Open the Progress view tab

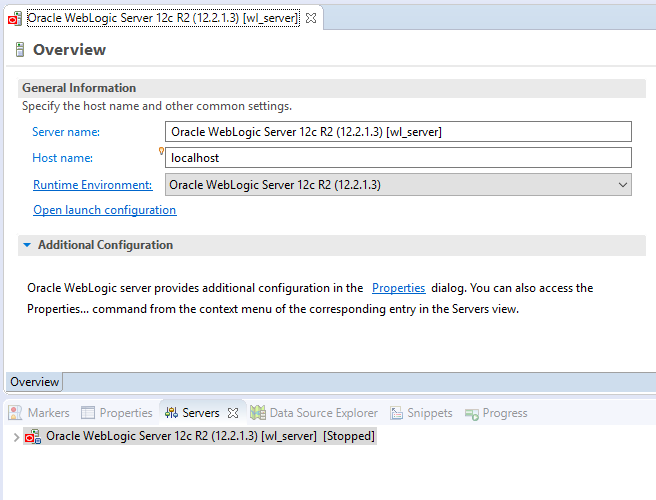(496, 413)
